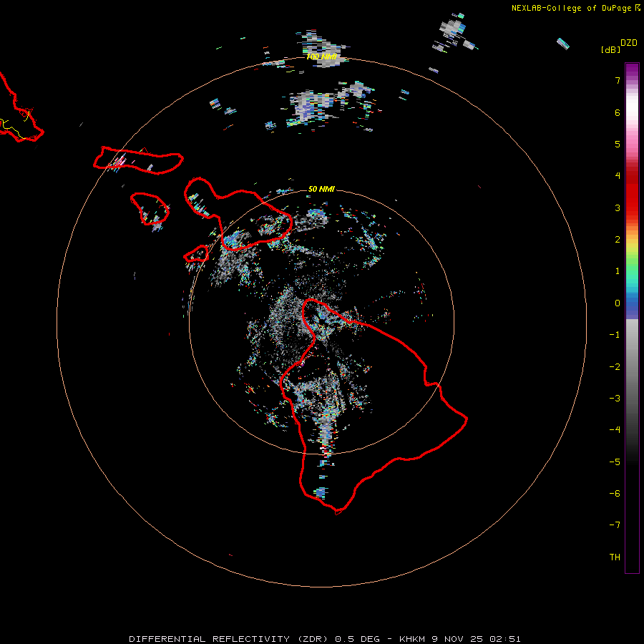Click the -7 dB value on color scale

tap(615, 525)
